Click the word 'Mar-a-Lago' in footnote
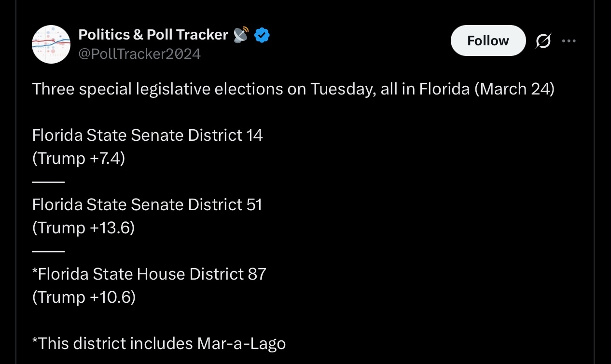This screenshot has width=611, height=364. [241, 344]
